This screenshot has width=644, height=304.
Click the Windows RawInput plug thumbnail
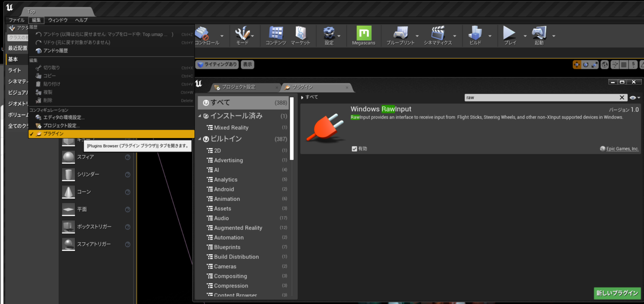click(x=325, y=128)
